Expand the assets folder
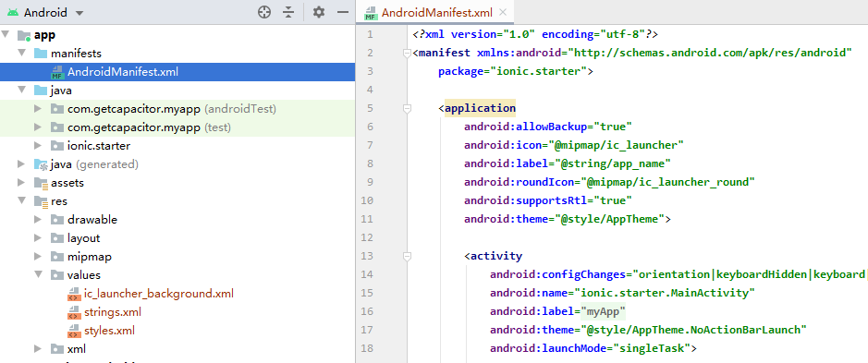This screenshot has width=868, height=363. [x=21, y=183]
